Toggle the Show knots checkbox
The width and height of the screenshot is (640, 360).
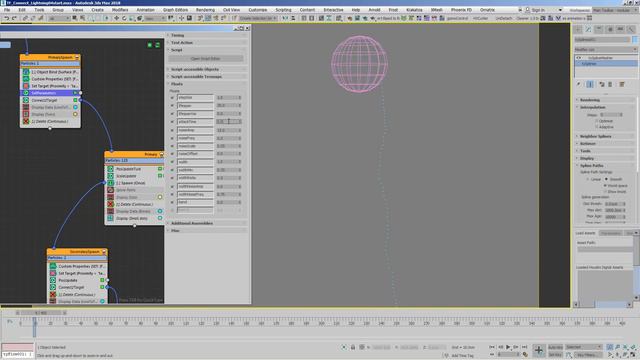605,191
